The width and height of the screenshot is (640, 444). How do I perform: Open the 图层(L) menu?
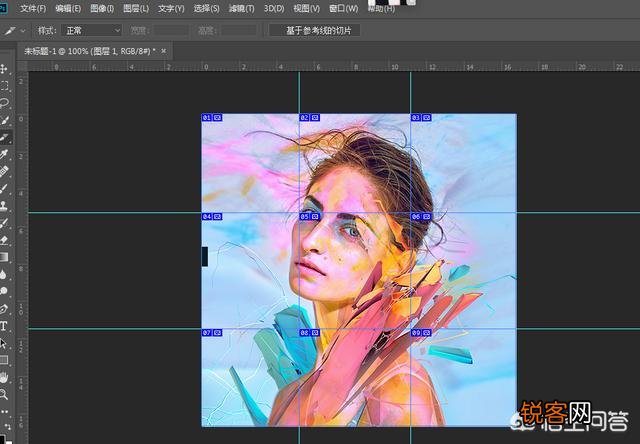136,9
